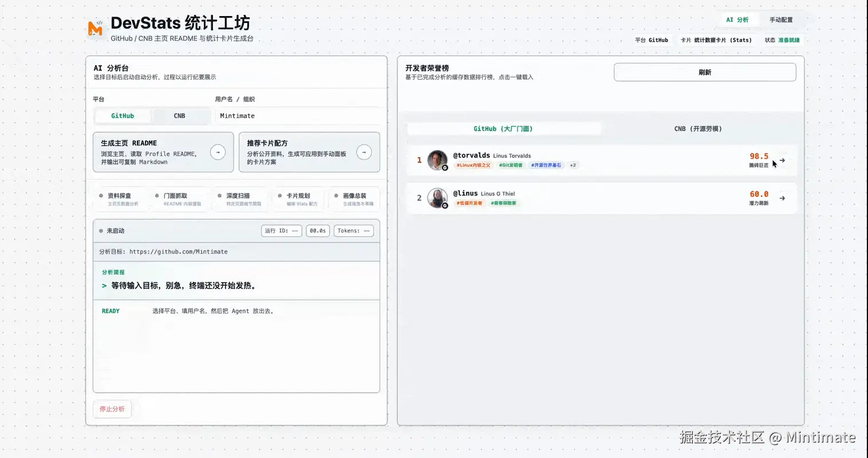
Task: Click the 98.5 score of @torvalds
Action: click(759, 156)
